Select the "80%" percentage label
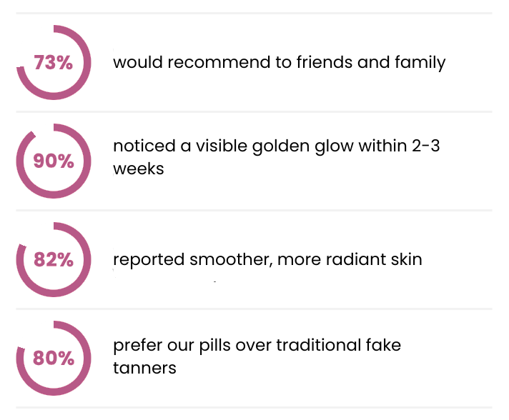 (54, 359)
